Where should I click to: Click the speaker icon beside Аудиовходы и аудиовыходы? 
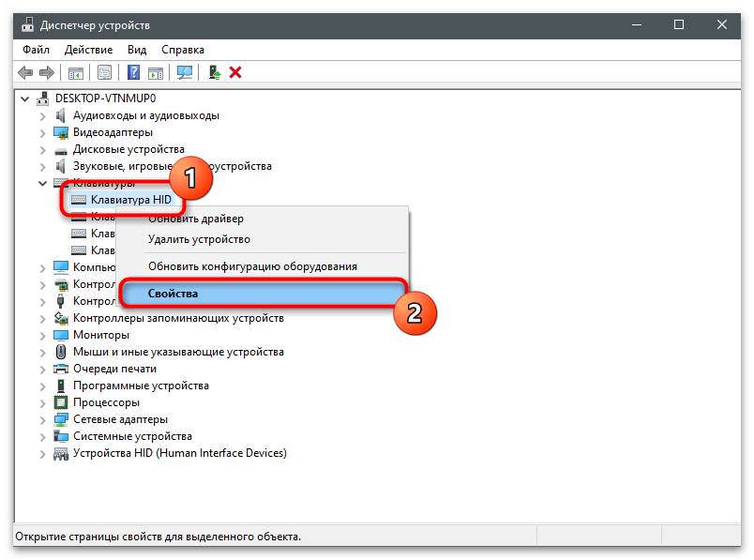60,115
